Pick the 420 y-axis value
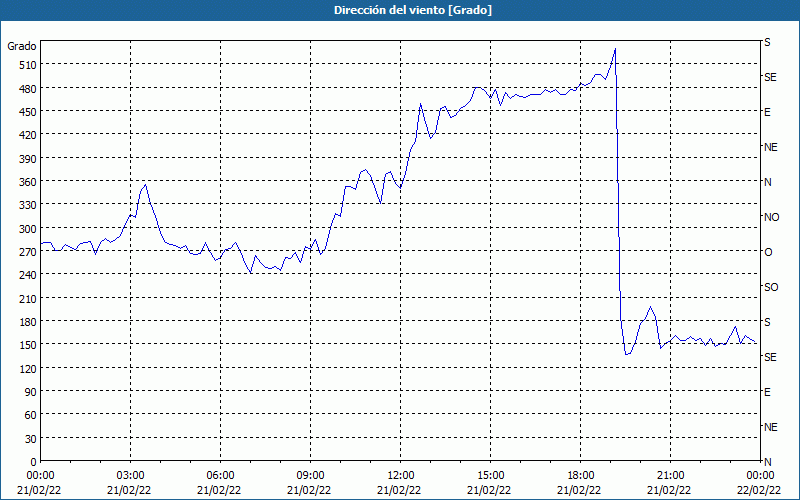This screenshot has height=500, width=800. (x=28, y=135)
